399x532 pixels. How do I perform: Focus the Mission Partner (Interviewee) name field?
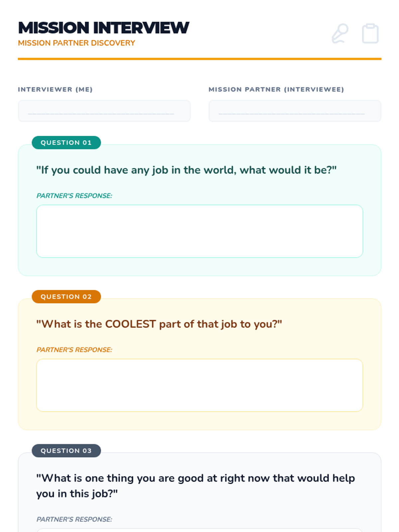pos(295,111)
